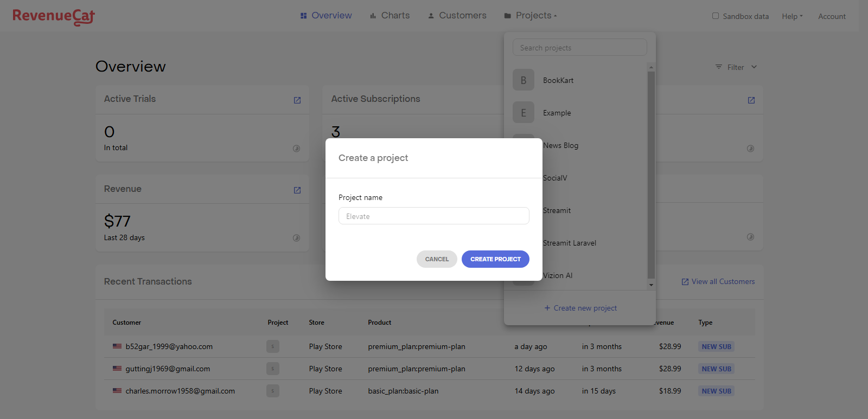The image size is (868, 419).
Task: Cancel the Create a project dialog
Action: pyautogui.click(x=437, y=259)
